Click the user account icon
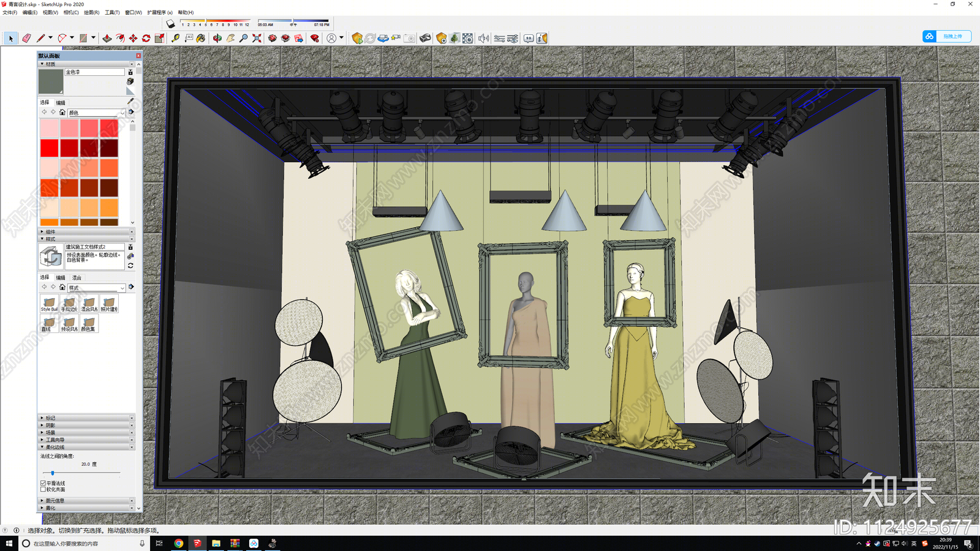The height and width of the screenshot is (551, 980). point(331,38)
